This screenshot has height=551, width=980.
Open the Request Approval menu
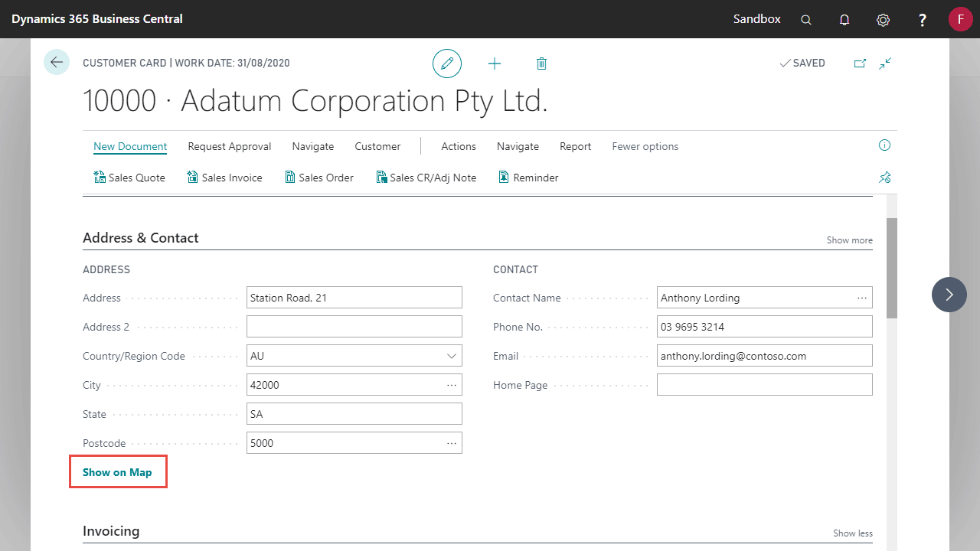230,146
